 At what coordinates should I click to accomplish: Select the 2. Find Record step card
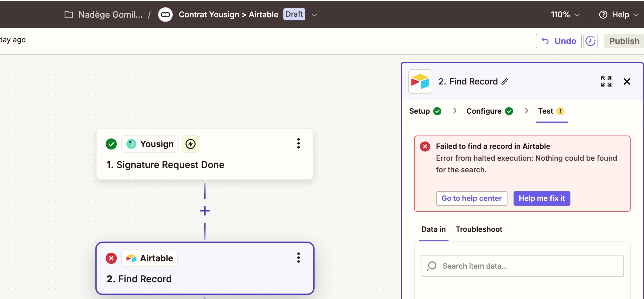point(205,268)
